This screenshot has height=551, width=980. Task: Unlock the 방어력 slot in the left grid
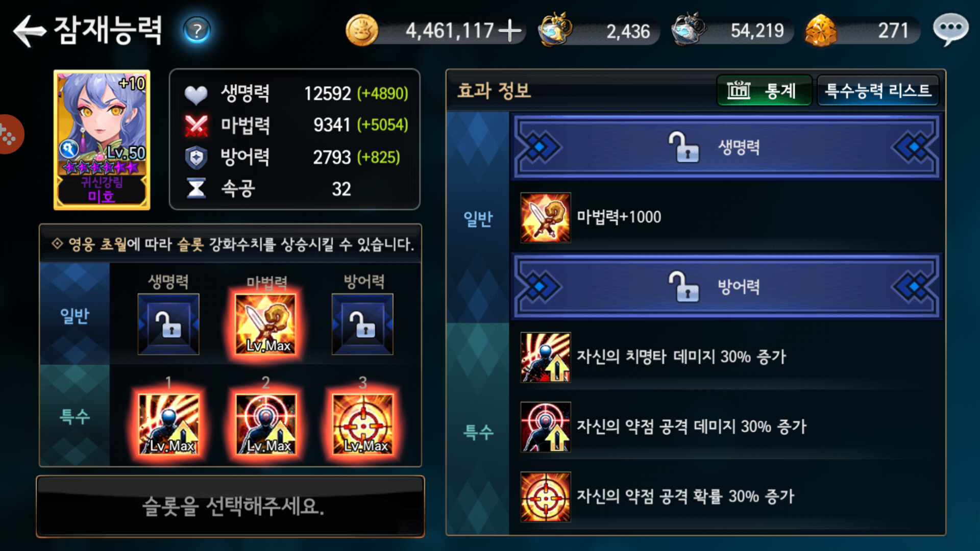(x=363, y=324)
